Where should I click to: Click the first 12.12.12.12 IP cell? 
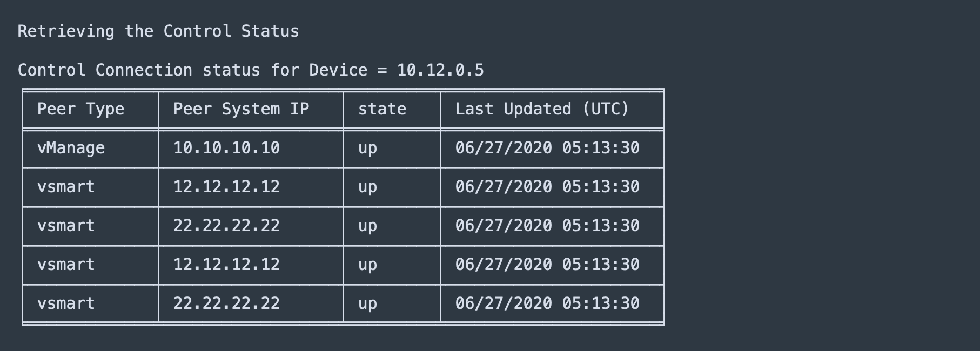tap(226, 187)
